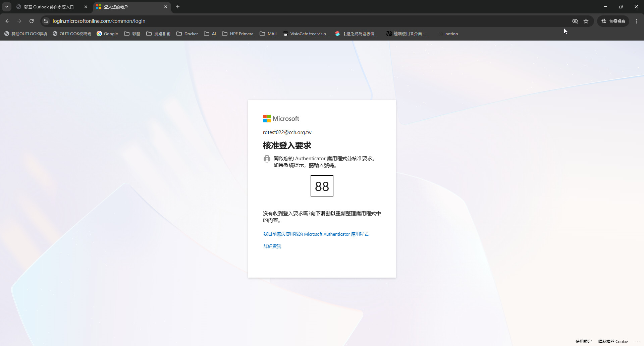Open a new tab with plus icon
This screenshot has width=644, height=346.
click(x=178, y=7)
